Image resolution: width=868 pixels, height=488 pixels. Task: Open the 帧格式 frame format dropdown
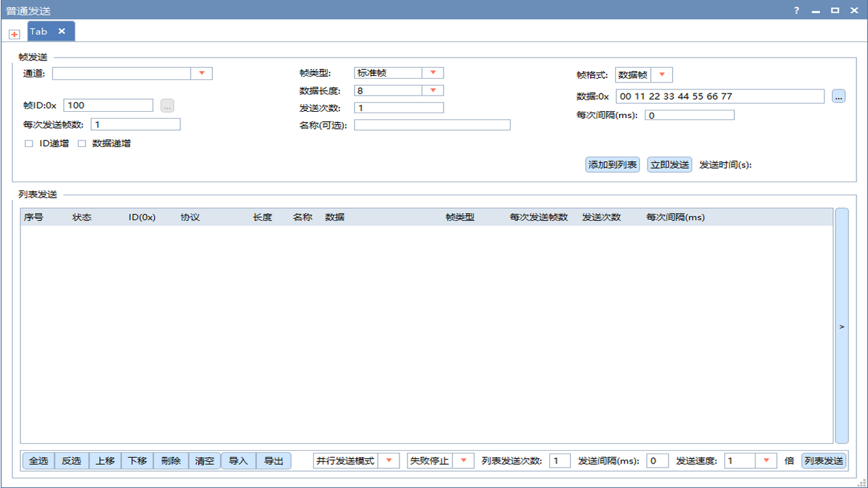tap(661, 75)
